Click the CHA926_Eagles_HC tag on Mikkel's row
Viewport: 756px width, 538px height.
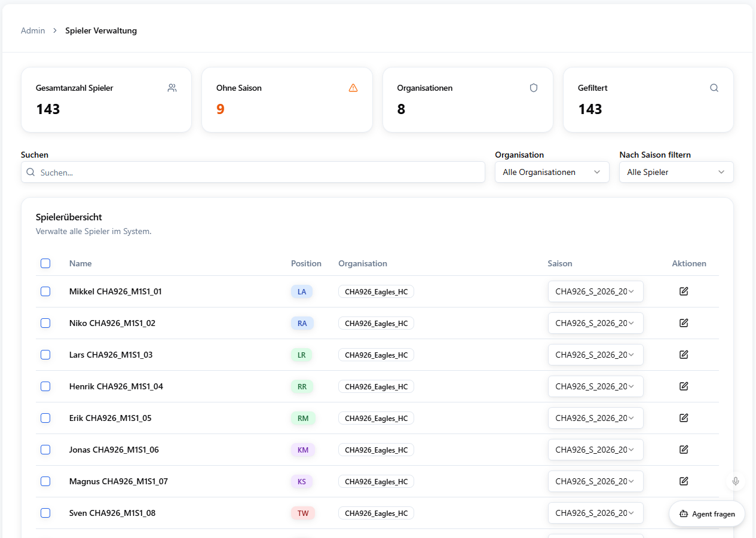(x=377, y=291)
